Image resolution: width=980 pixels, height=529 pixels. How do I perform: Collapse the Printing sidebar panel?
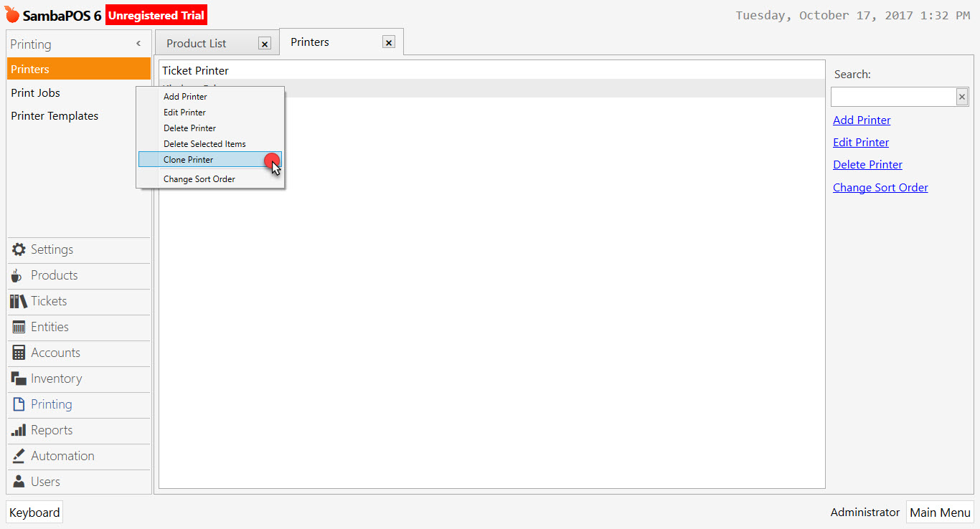pyautogui.click(x=138, y=44)
